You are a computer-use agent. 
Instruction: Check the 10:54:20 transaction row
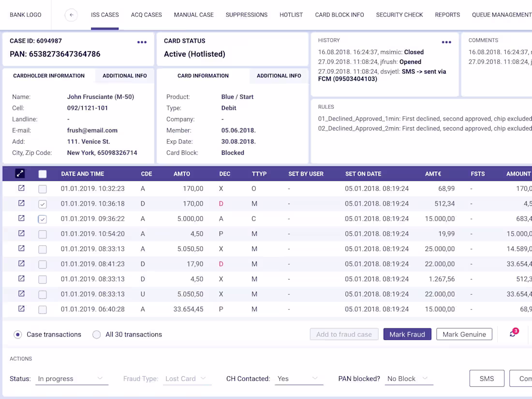click(43, 234)
